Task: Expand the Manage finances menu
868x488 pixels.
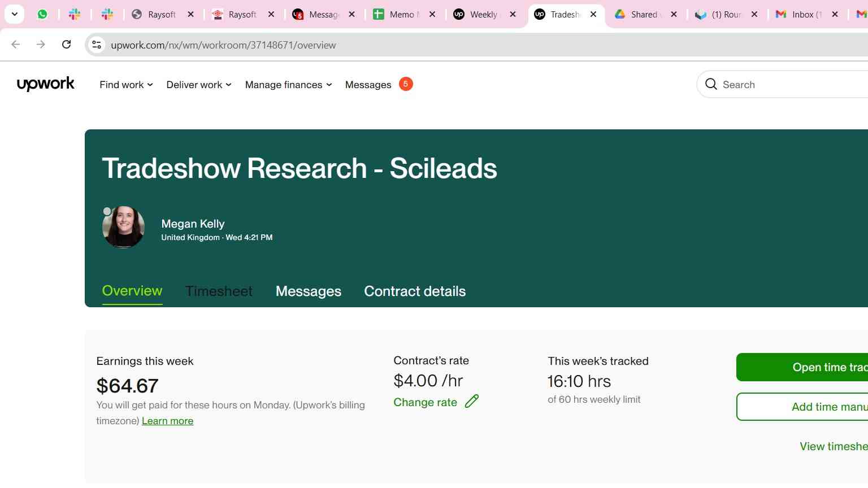Action: 288,85
